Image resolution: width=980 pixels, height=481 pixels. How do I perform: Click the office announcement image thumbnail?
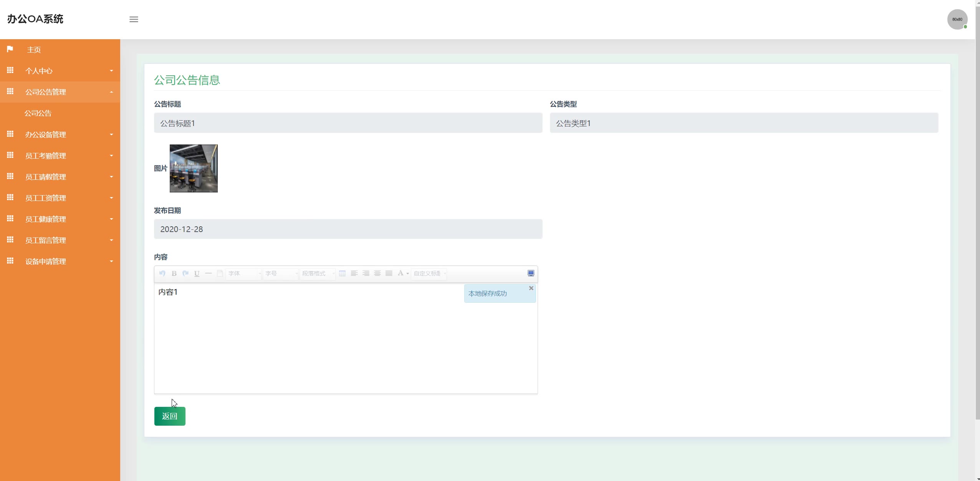click(x=194, y=168)
